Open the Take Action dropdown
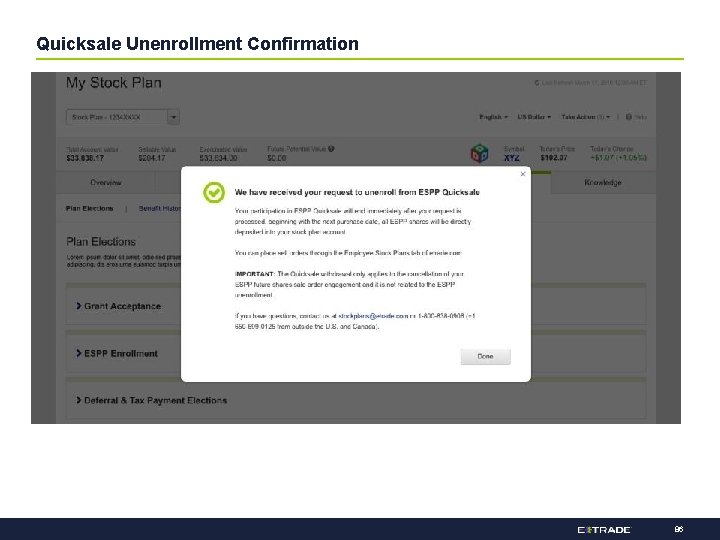 coord(585,117)
